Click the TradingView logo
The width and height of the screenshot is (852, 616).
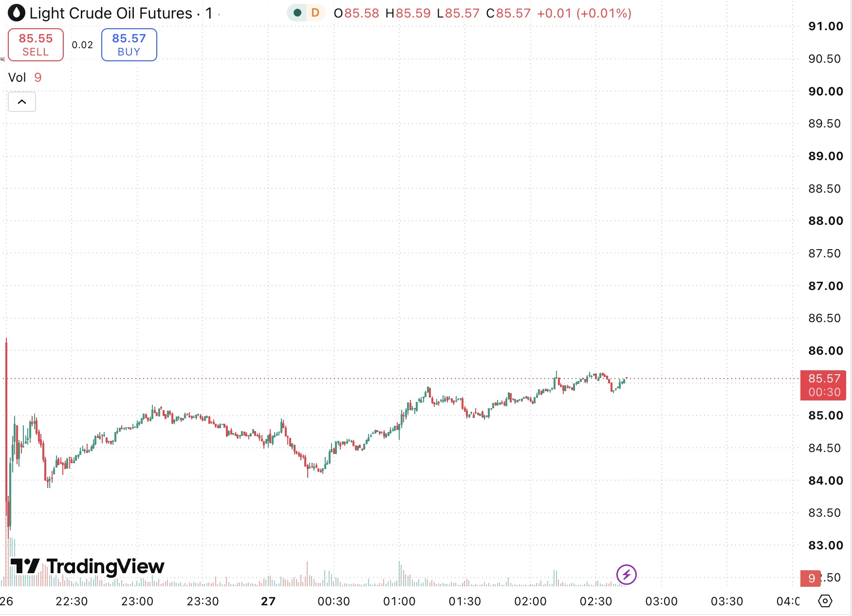point(88,566)
